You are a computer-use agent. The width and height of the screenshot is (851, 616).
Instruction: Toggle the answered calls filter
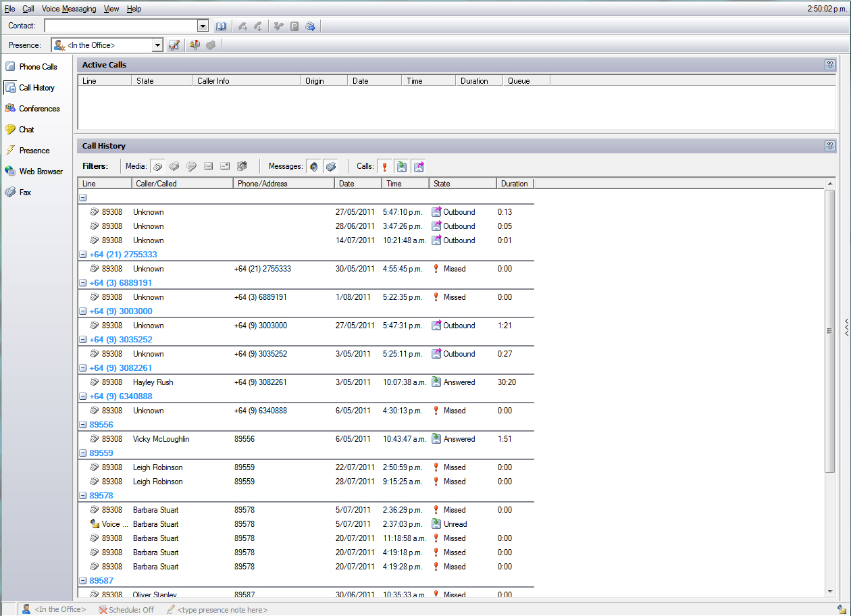(x=402, y=166)
